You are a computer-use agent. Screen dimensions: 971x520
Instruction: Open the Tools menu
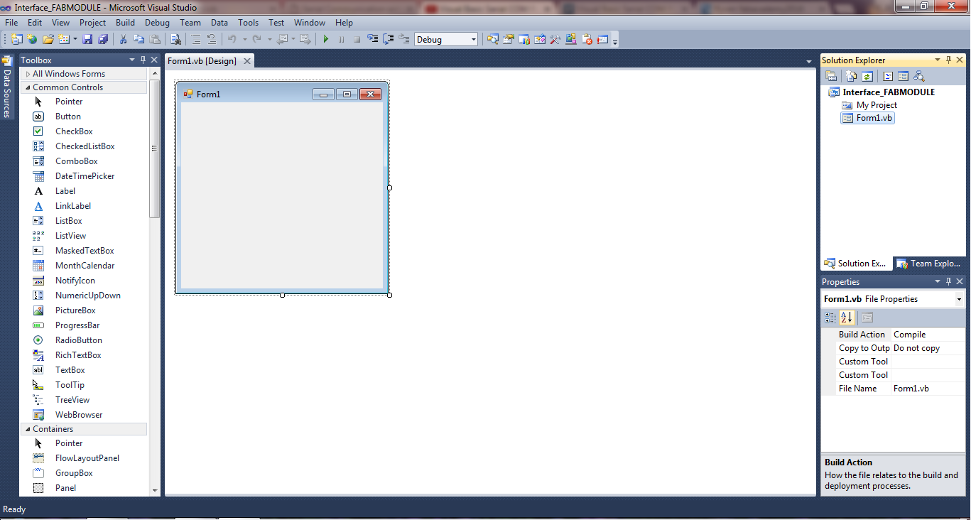point(248,22)
